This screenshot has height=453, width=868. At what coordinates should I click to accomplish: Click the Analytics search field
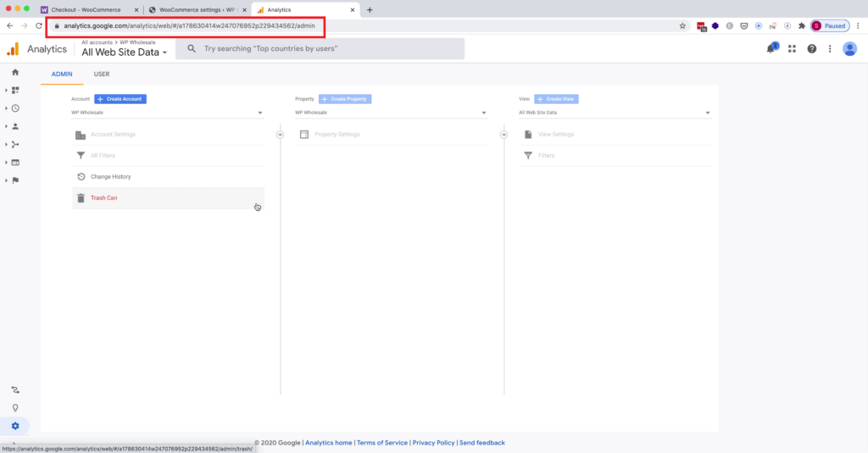pos(320,48)
